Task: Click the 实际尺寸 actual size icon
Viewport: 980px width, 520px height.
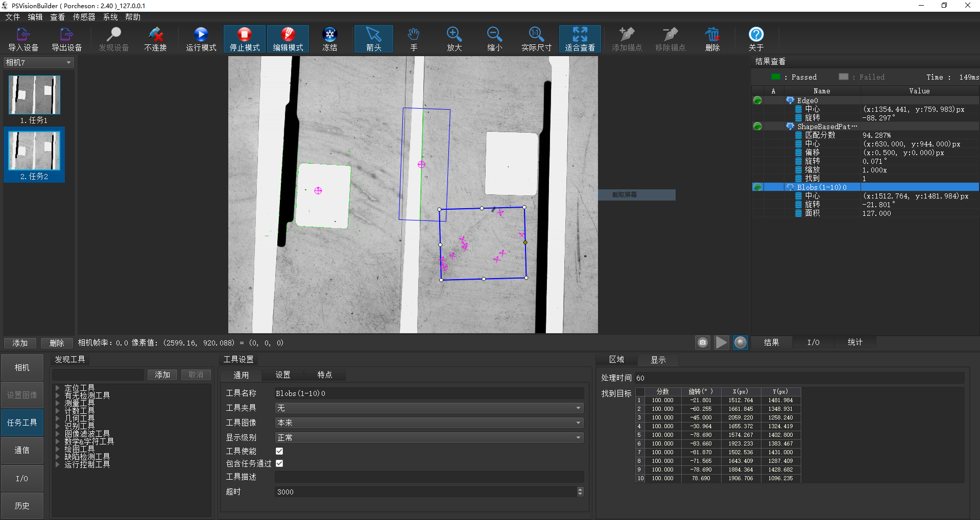Action: pyautogui.click(x=536, y=35)
